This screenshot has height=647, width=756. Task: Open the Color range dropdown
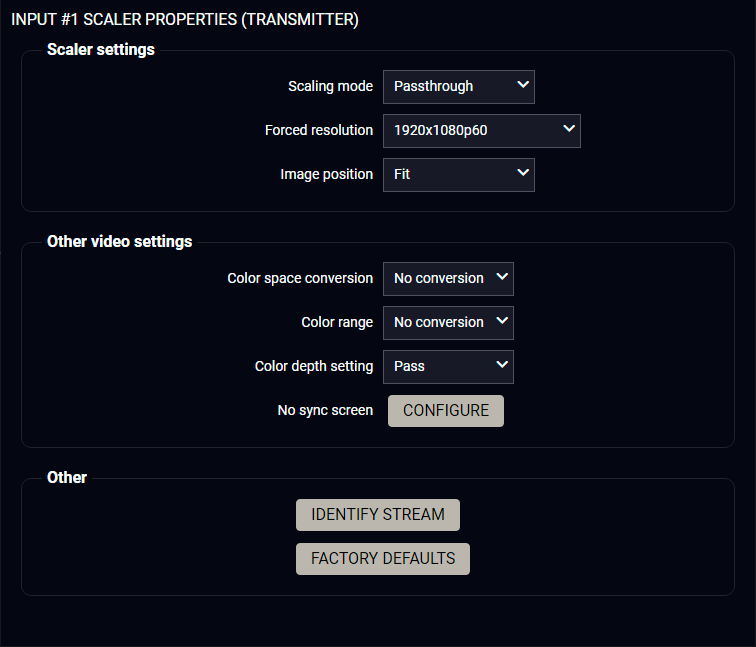click(x=448, y=322)
